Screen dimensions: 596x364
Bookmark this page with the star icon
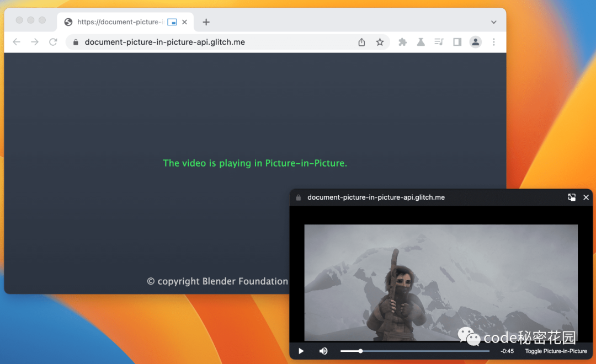tap(380, 42)
